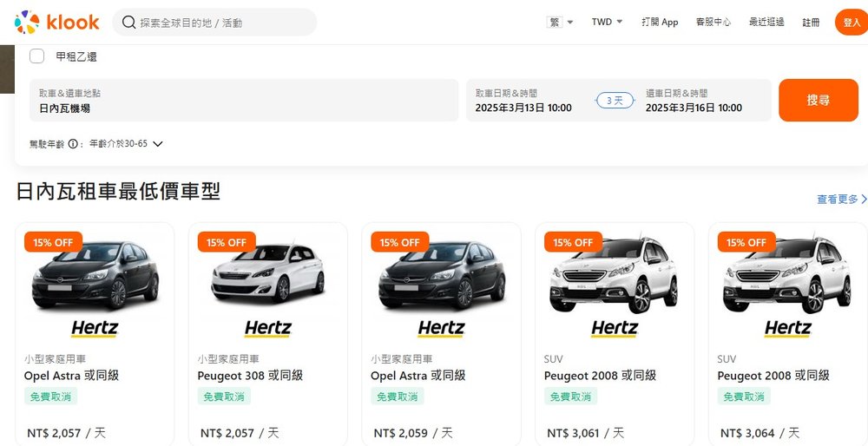Screen dimensions: 868x446
Task: Click the Peugeot 308 15% OFF badge
Action: click(x=227, y=242)
